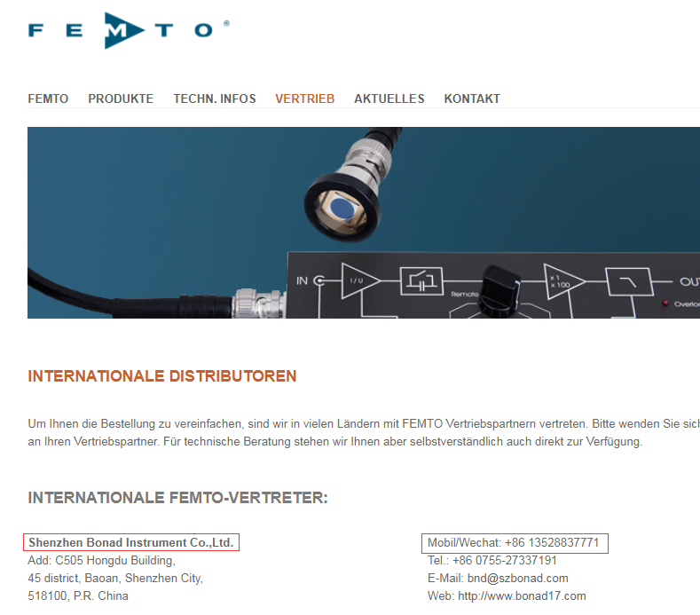Click the low-pass filter block symbol
The height and width of the screenshot is (615, 700).
tap(628, 282)
